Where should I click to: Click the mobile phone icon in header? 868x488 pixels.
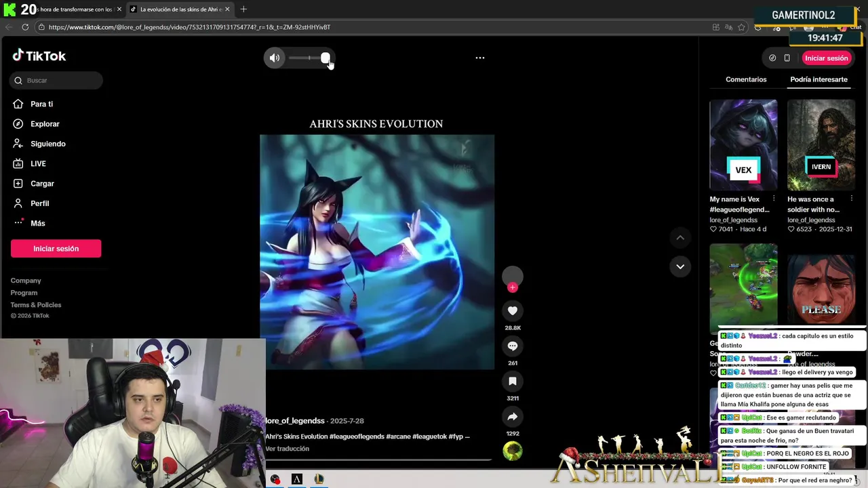[787, 58]
